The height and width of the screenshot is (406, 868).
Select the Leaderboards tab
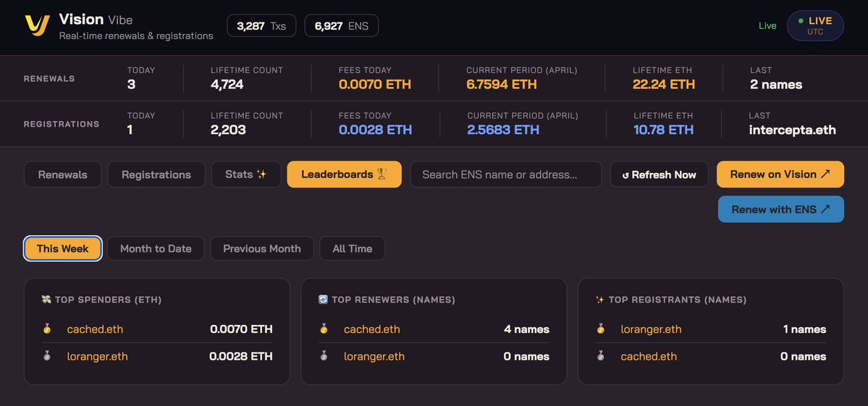click(345, 174)
